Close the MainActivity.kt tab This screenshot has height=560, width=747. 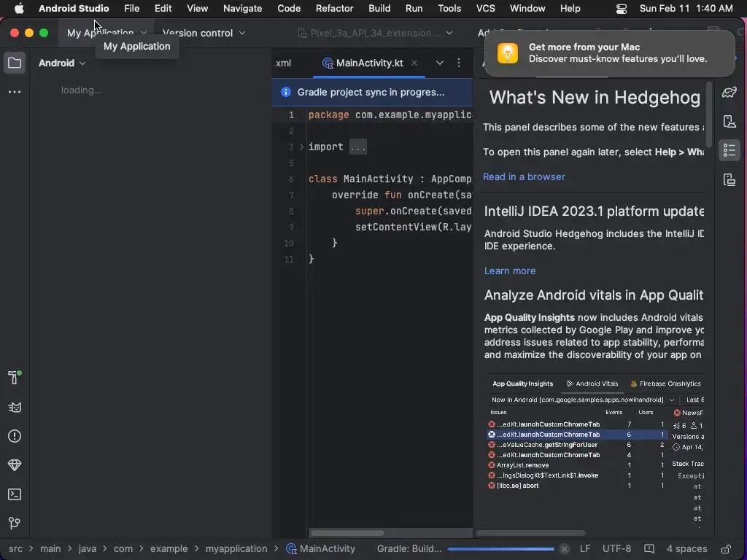pos(414,63)
